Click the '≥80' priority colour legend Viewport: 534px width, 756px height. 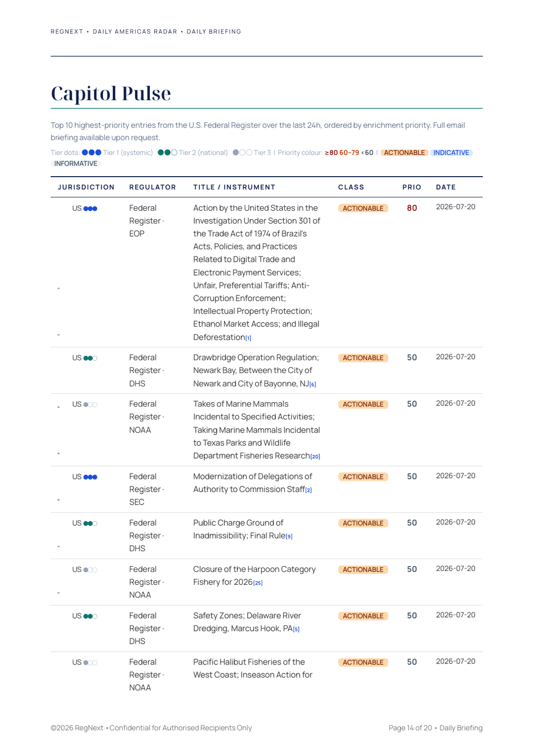(x=331, y=152)
